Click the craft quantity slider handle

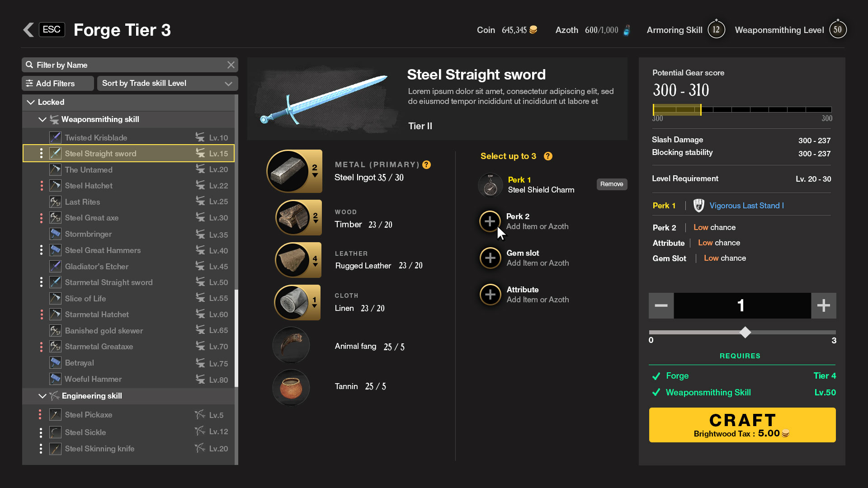745,333
